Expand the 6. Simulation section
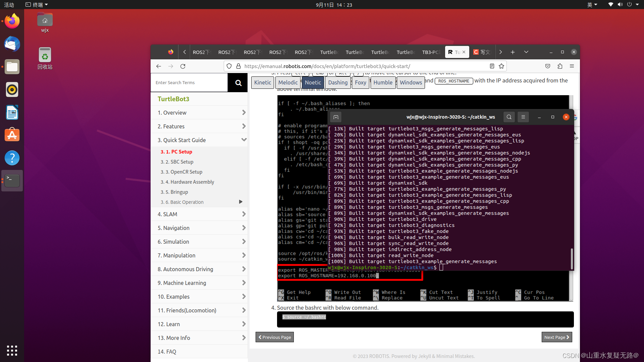This screenshot has height=362, width=644. [244, 242]
